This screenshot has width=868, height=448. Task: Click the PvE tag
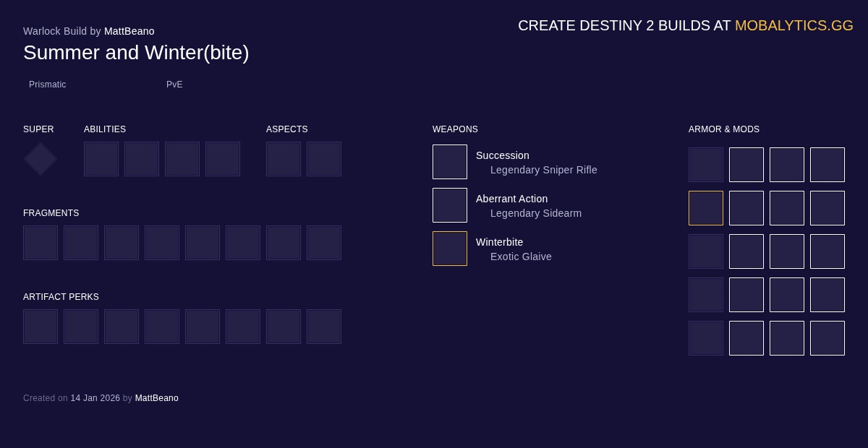(174, 85)
